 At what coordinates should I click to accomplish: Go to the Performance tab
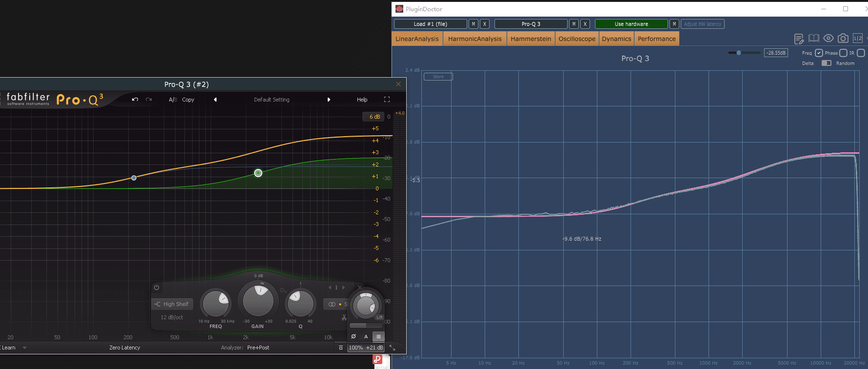(x=657, y=39)
